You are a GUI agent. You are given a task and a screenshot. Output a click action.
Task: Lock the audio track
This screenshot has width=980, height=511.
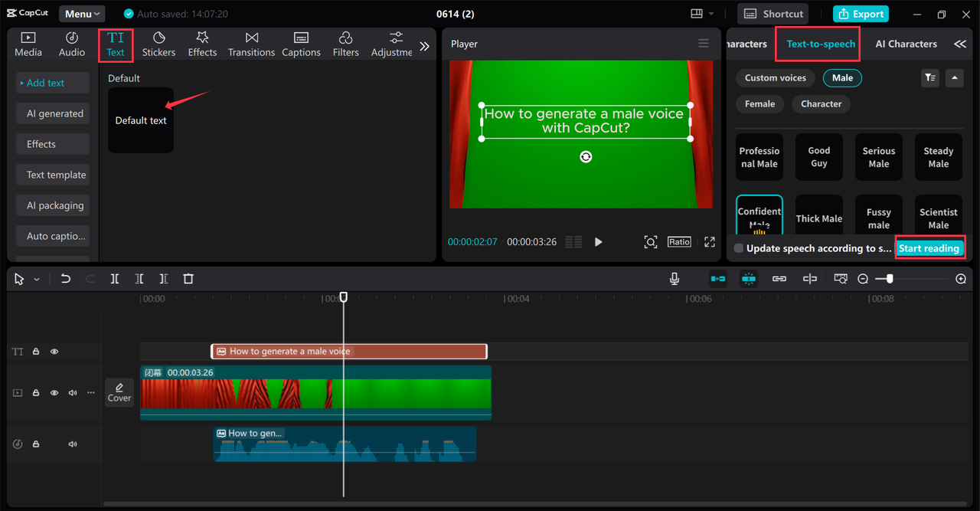(x=35, y=444)
